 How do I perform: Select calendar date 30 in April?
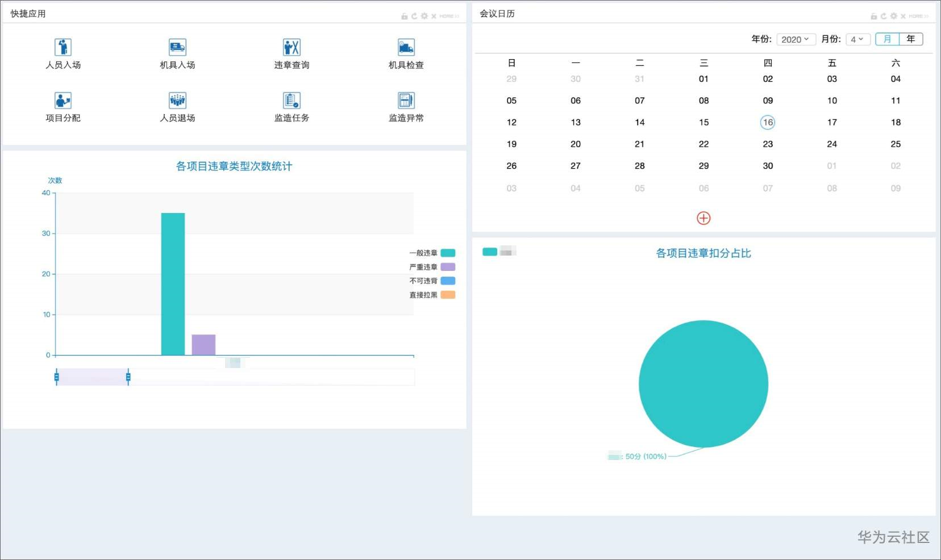(768, 166)
